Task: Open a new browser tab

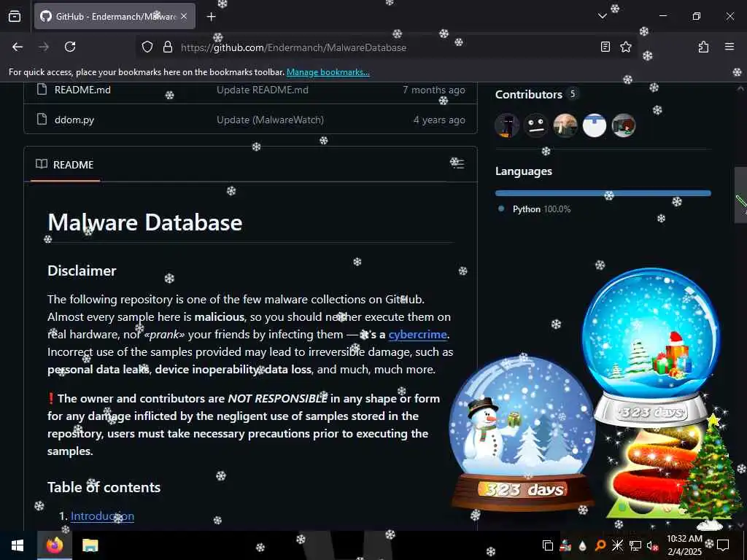Action: [211, 17]
